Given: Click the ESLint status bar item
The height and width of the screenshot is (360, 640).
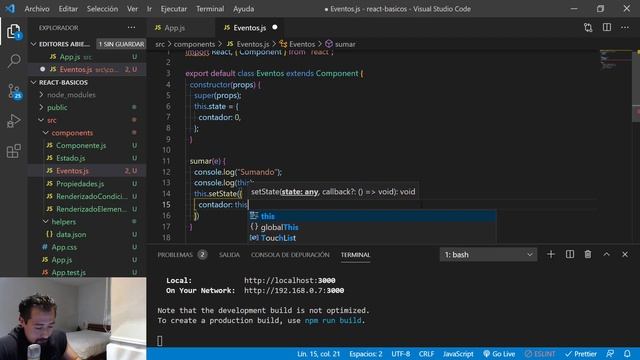Looking at the screenshot, I should [x=540, y=354].
